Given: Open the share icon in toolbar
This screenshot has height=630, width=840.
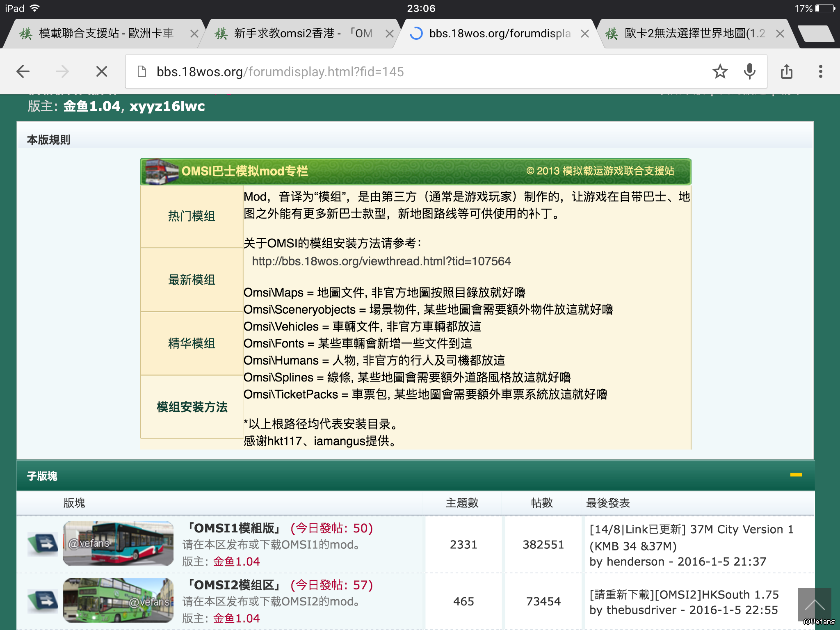Looking at the screenshot, I should pyautogui.click(x=786, y=72).
